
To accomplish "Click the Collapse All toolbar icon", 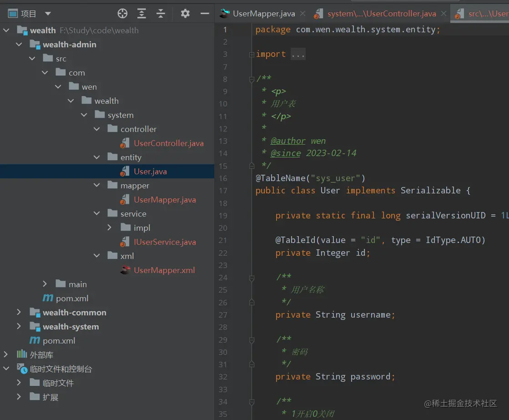I will pos(161,14).
